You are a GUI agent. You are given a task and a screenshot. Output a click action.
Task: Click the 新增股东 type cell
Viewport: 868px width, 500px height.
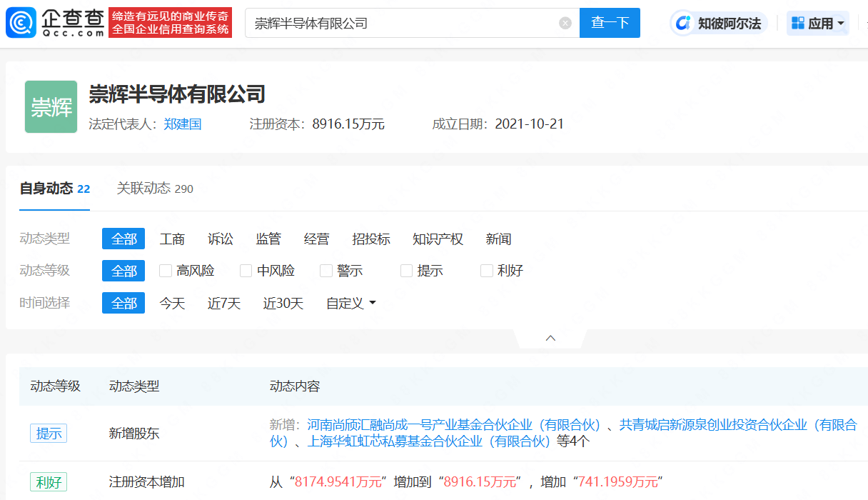[x=135, y=433]
